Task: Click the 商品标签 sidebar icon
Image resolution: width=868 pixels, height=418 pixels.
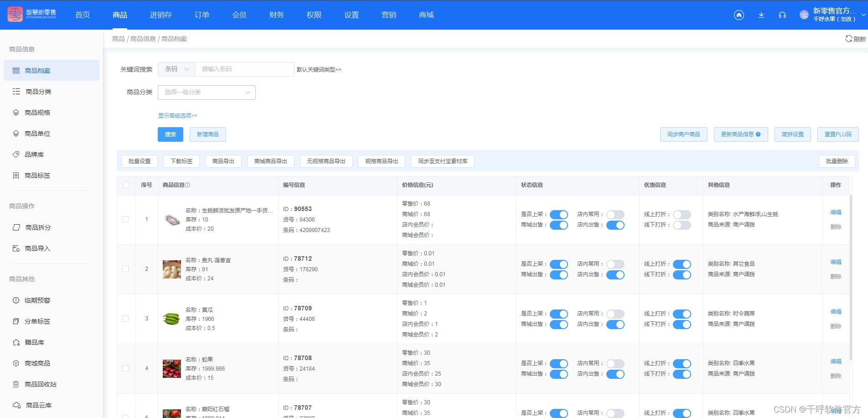Action: pyautogui.click(x=16, y=175)
